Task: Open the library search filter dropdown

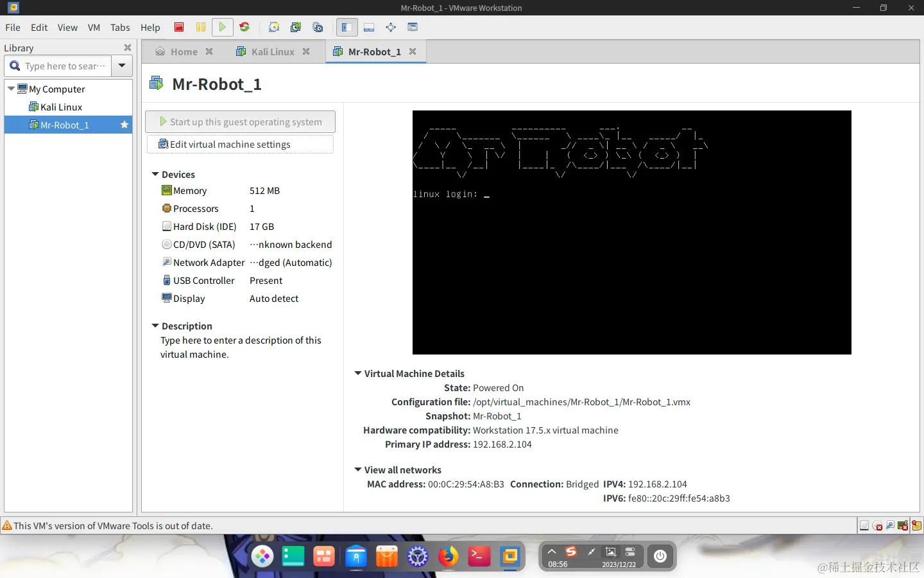Action: click(122, 66)
